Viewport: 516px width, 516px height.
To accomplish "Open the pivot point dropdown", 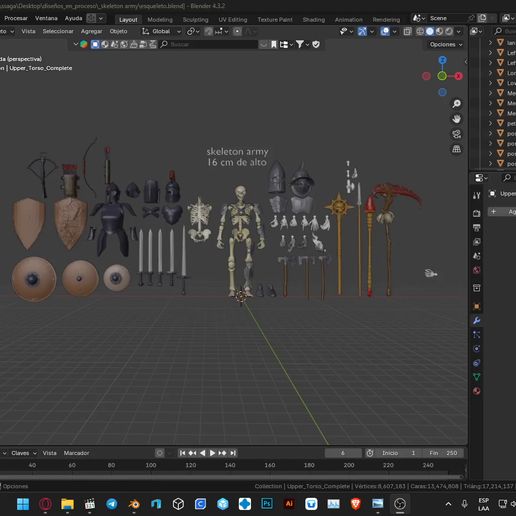I will 193,31.
